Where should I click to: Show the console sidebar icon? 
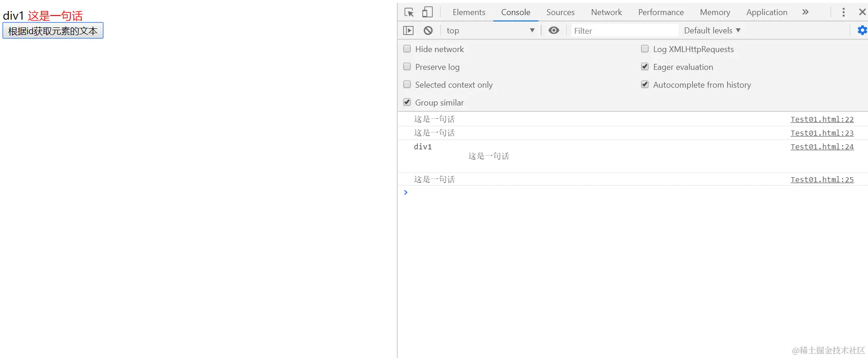(408, 31)
